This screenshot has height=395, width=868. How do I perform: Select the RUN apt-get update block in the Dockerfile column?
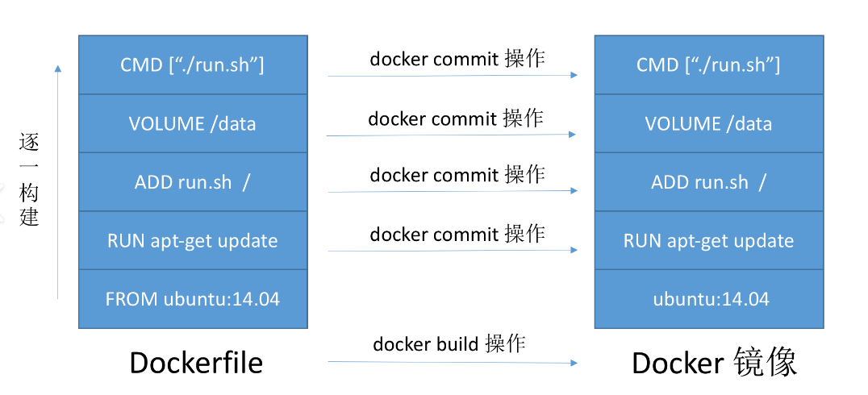point(193,240)
